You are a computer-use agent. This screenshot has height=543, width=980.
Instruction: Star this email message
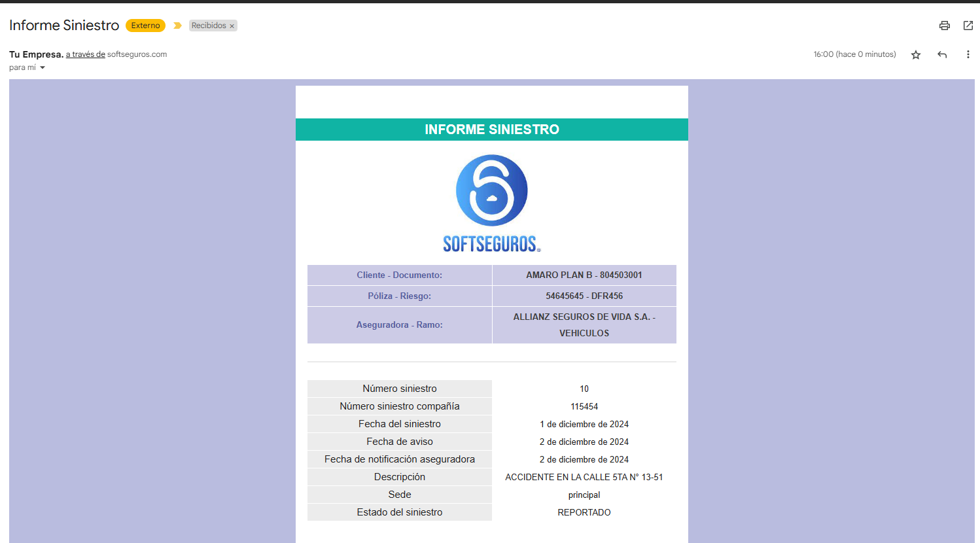[x=916, y=55]
